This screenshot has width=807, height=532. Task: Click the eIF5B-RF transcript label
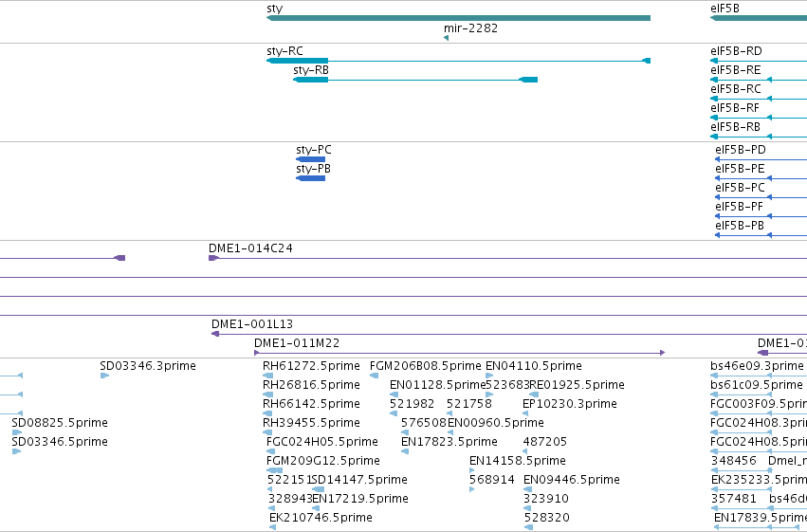tap(735, 108)
